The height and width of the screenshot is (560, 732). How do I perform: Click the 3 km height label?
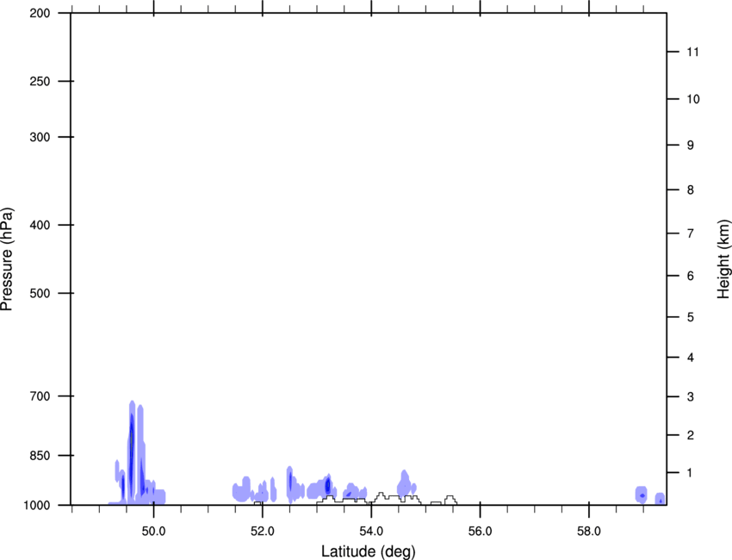(690, 396)
